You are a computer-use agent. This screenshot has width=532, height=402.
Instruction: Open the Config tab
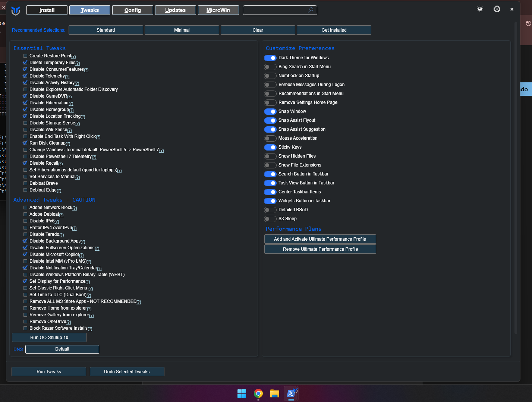[133, 10]
